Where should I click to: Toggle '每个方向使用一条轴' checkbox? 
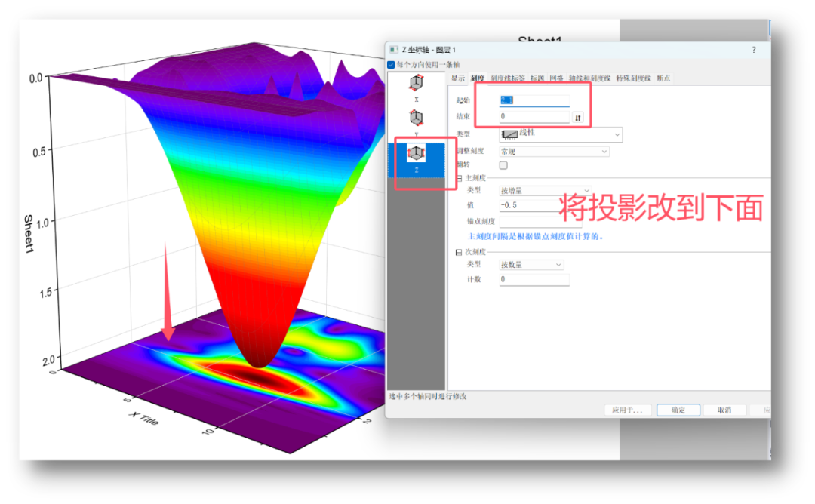point(391,65)
